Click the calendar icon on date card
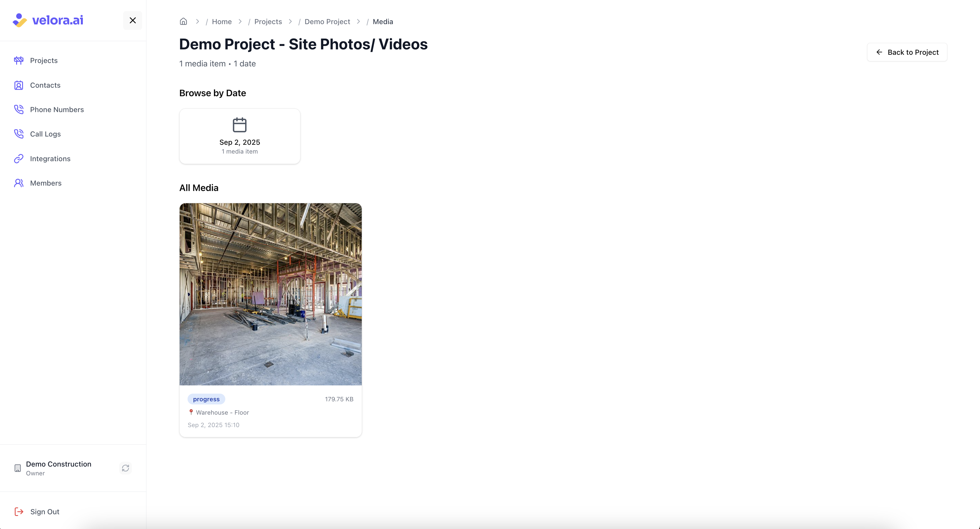Image resolution: width=980 pixels, height=529 pixels. pos(240,125)
